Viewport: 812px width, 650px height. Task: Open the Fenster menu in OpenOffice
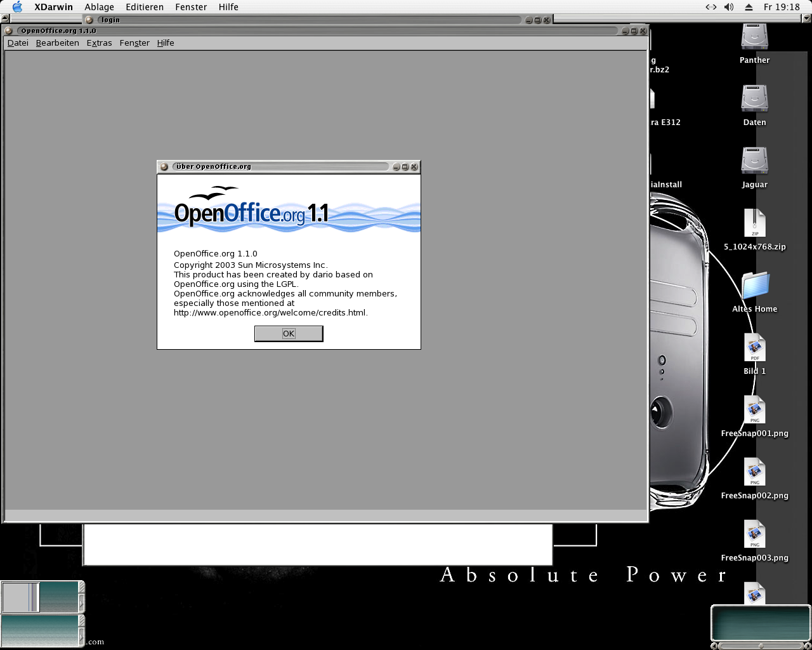click(134, 43)
